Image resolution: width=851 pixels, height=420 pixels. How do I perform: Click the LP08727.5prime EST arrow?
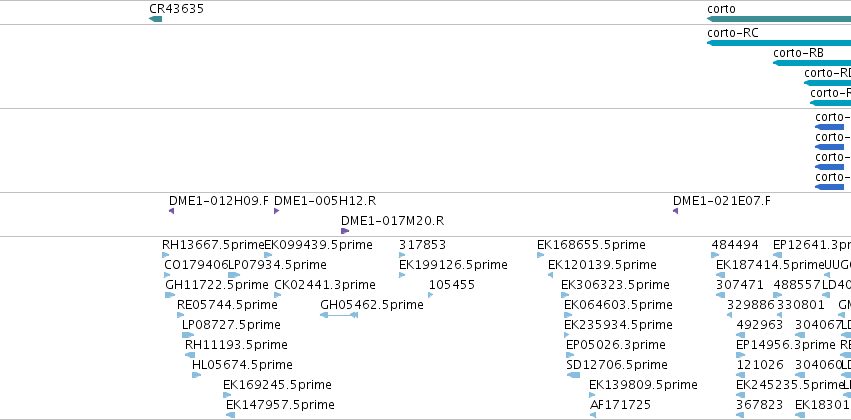[188, 335]
